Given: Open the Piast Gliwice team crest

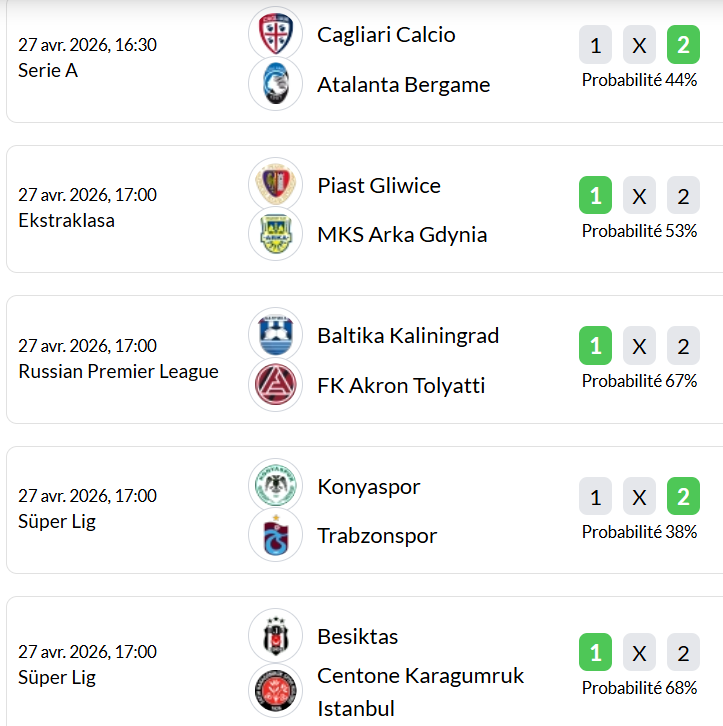Looking at the screenshot, I should (x=275, y=185).
